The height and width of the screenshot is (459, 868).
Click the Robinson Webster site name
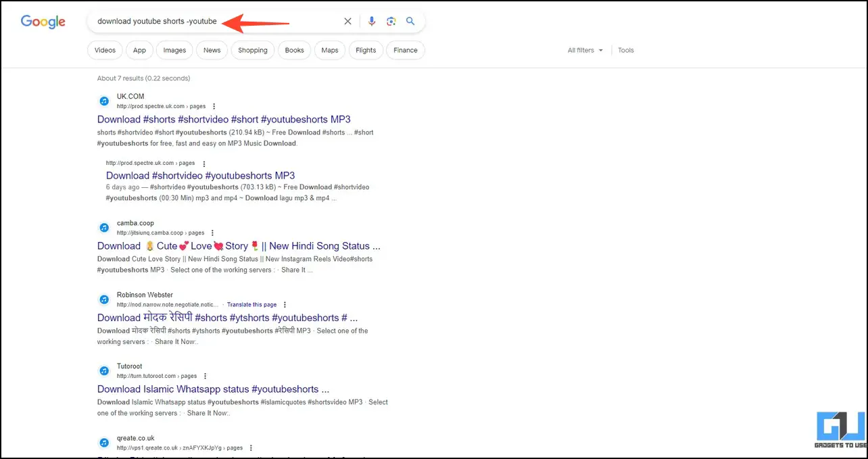coord(145,295)
